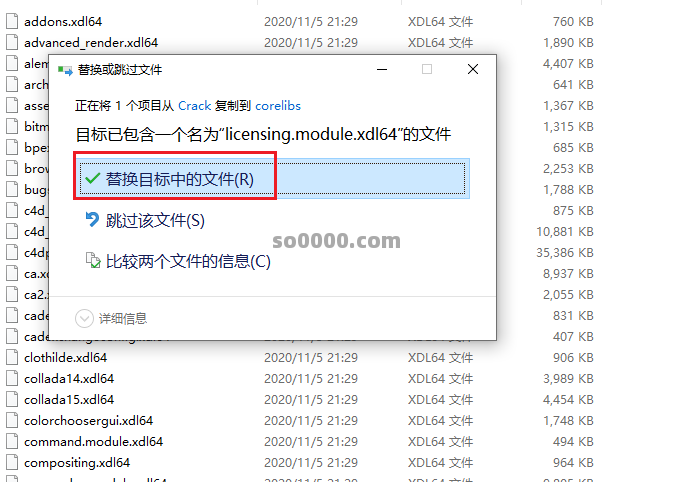
Task: Select file icon of compositing.xdl64
Action: tap(12, 463)
